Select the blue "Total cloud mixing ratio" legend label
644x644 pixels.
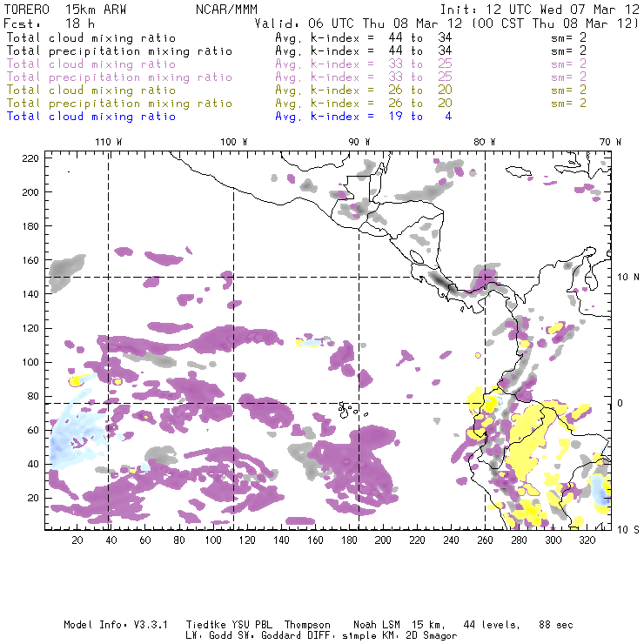click(x=91, y=117)
